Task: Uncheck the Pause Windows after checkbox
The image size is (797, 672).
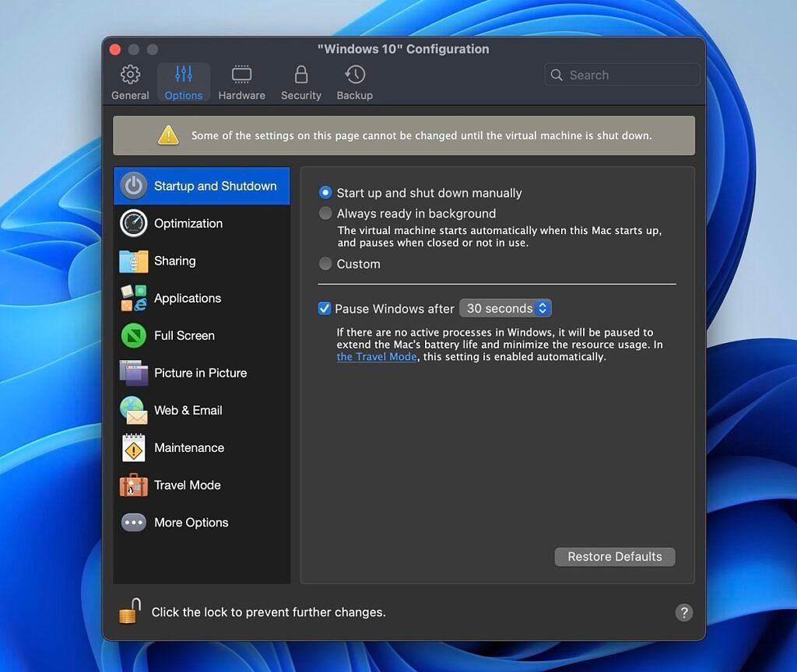Action: 325,309
